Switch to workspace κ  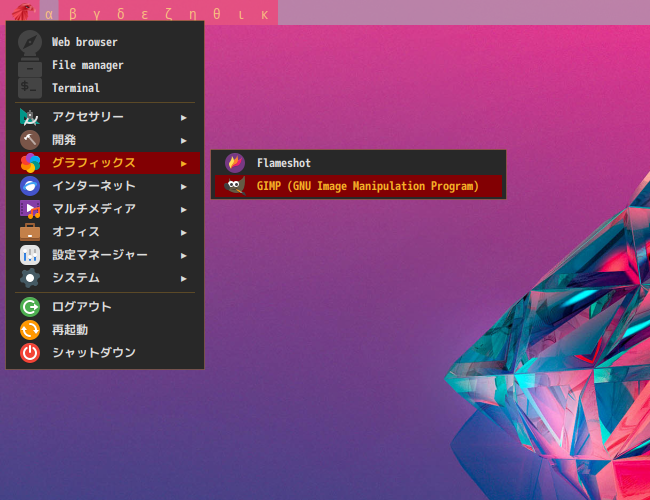264,15
